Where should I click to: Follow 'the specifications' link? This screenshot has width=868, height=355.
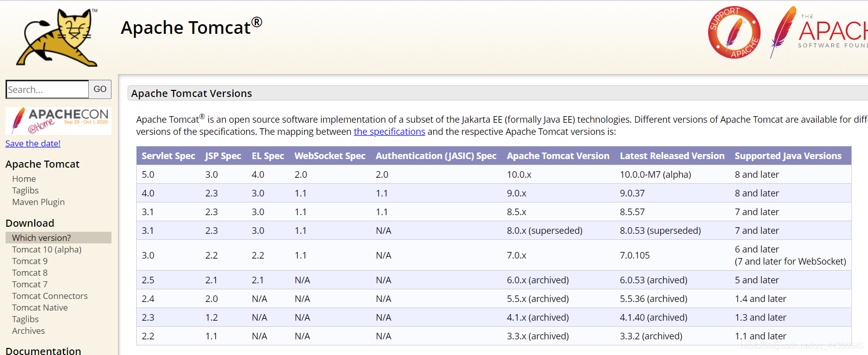(x=389, y=132)
